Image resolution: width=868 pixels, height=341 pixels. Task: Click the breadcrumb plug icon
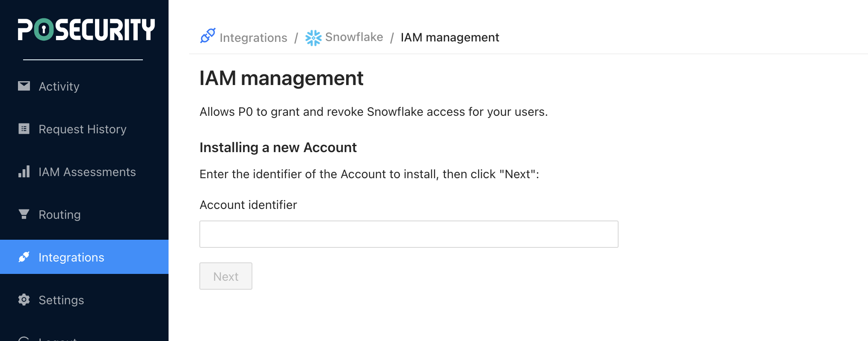coord(208,36)
